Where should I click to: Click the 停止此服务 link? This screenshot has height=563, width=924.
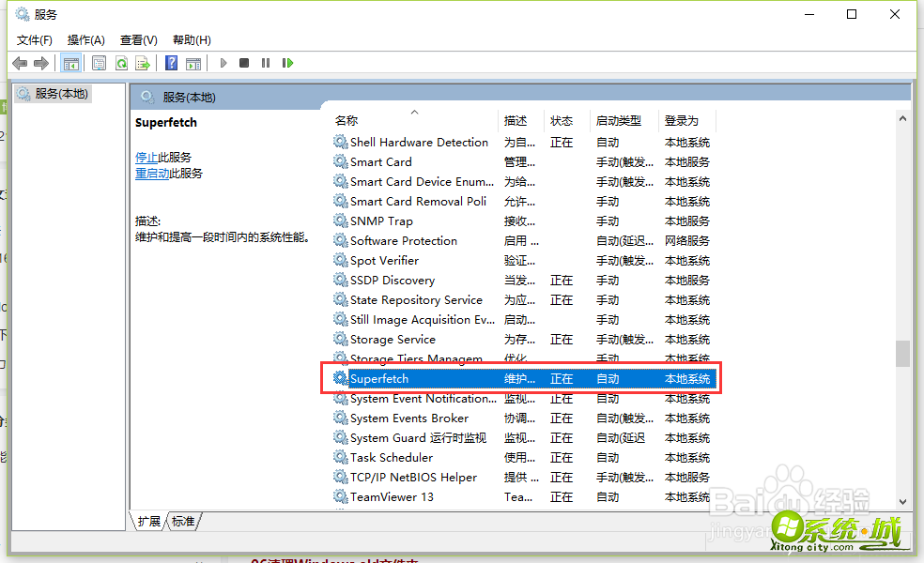(162, 157)
